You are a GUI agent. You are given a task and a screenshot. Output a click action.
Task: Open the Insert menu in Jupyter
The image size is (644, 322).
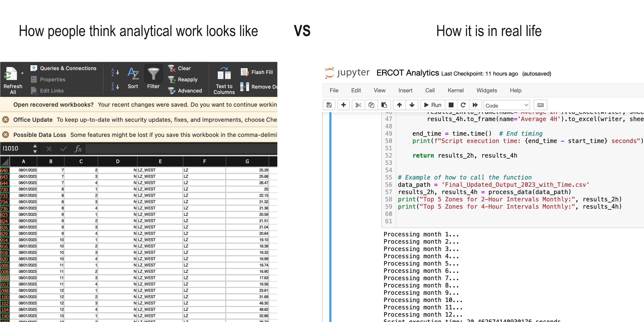point(405,91)
